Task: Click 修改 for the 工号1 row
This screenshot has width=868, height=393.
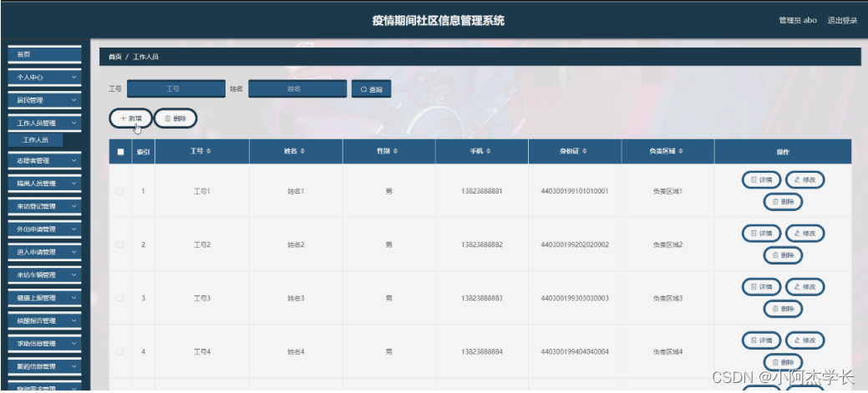Action: 805,179
